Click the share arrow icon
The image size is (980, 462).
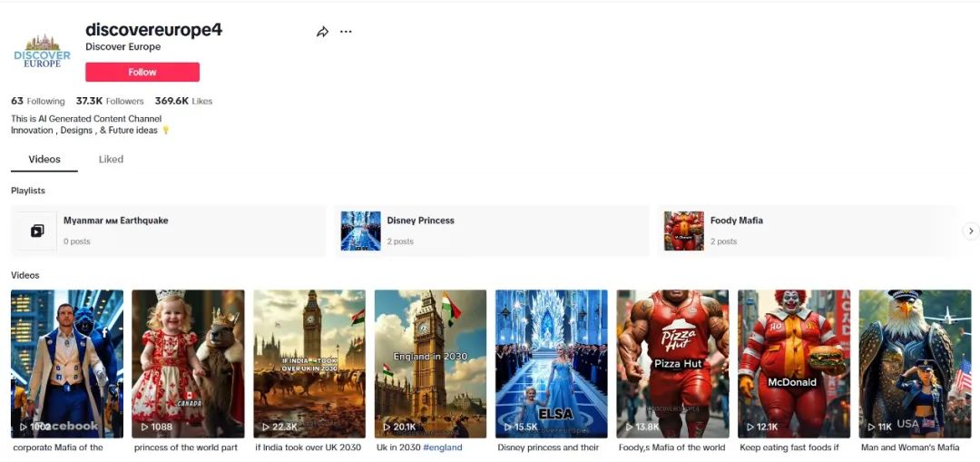322,32
